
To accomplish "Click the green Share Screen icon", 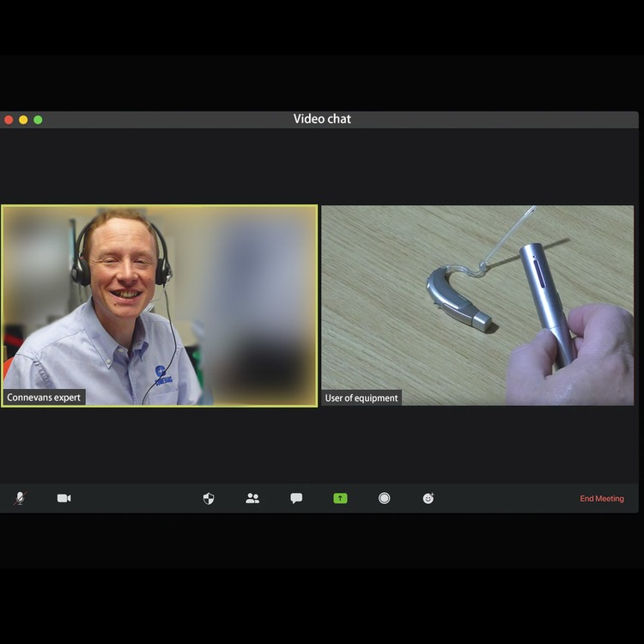I will [x=340, y=498].
